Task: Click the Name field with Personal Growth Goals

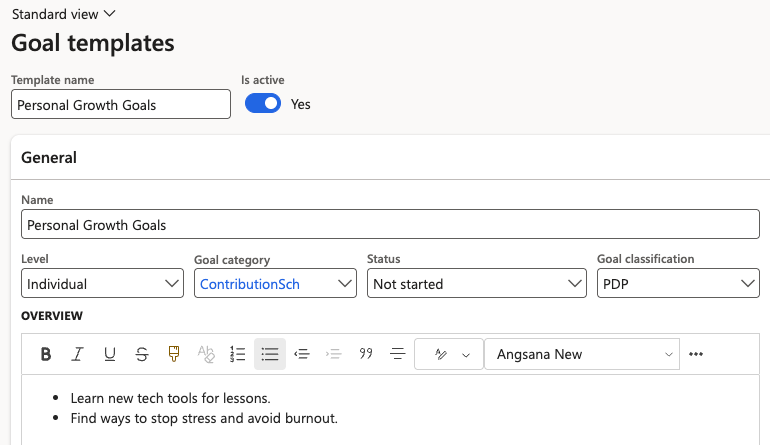Action: pyautogui.click(x=390, y=224)
